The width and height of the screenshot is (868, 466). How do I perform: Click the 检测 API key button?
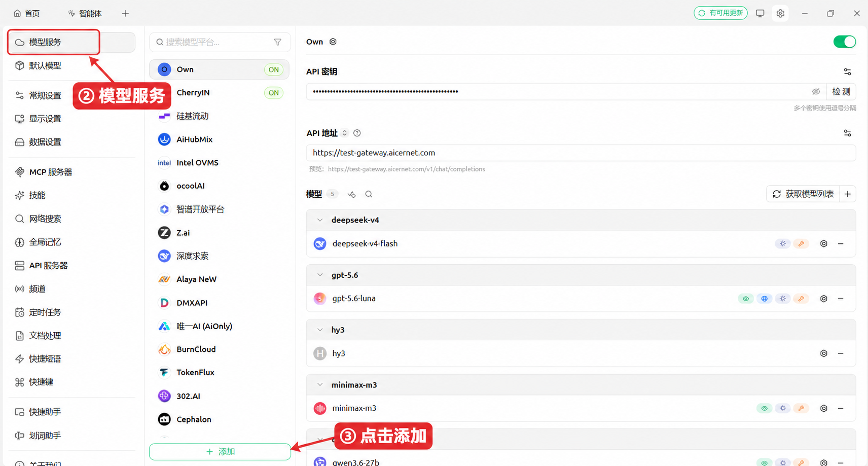coord(841,92)
